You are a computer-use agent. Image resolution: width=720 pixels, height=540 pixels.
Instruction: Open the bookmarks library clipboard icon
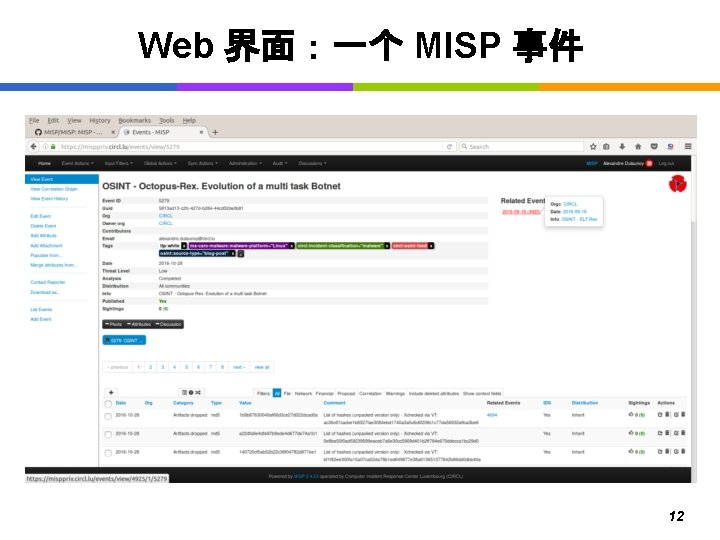[x=606, y=146]
